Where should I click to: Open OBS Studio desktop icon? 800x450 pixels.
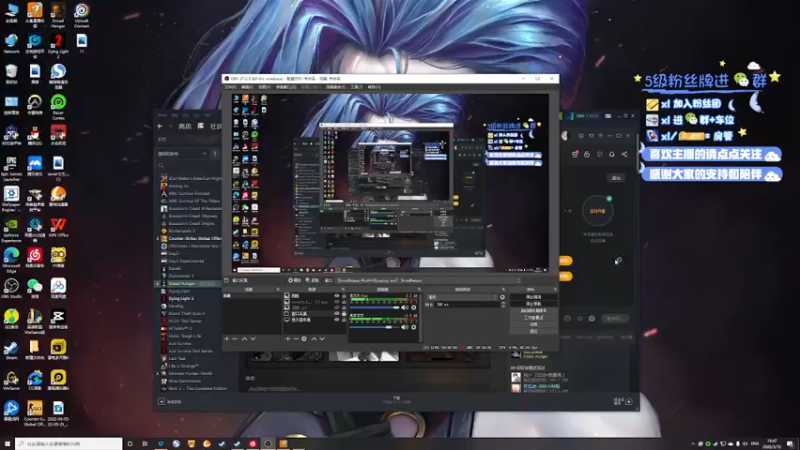click(11, 288)
